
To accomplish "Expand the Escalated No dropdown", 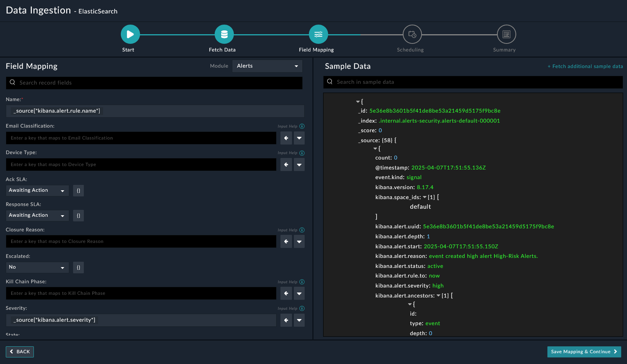I will 37,268.
